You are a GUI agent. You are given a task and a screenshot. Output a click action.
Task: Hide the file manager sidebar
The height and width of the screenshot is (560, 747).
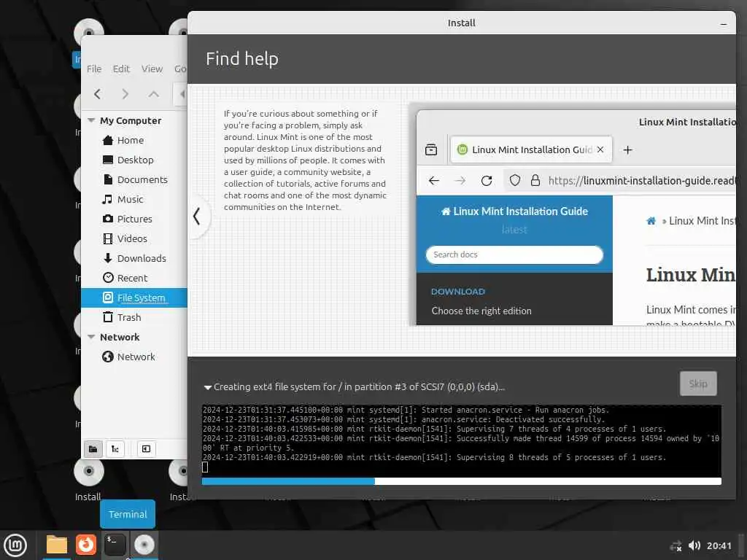click(x=146, y=449)
